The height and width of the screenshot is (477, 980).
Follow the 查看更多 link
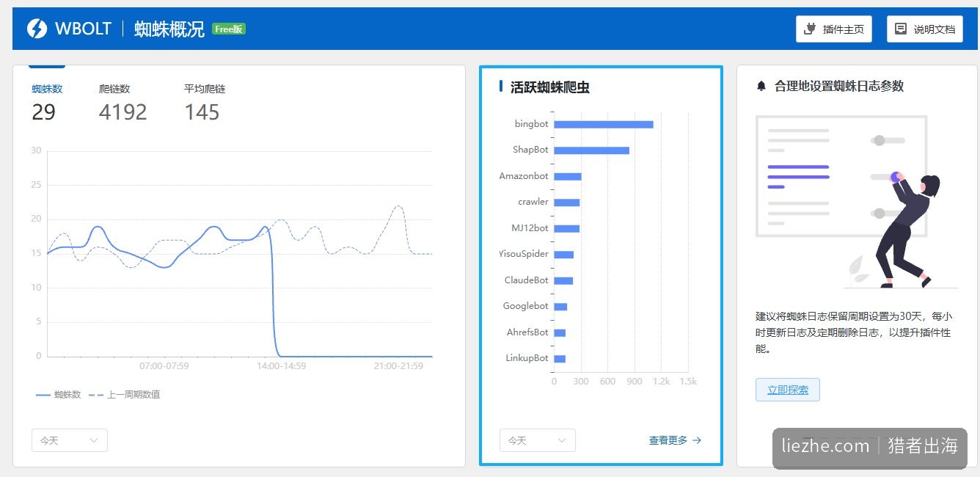[675, 440]
